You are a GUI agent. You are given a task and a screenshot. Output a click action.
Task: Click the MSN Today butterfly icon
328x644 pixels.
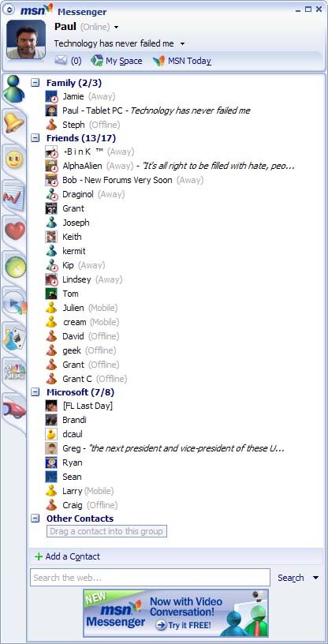[x=158, y=62]
